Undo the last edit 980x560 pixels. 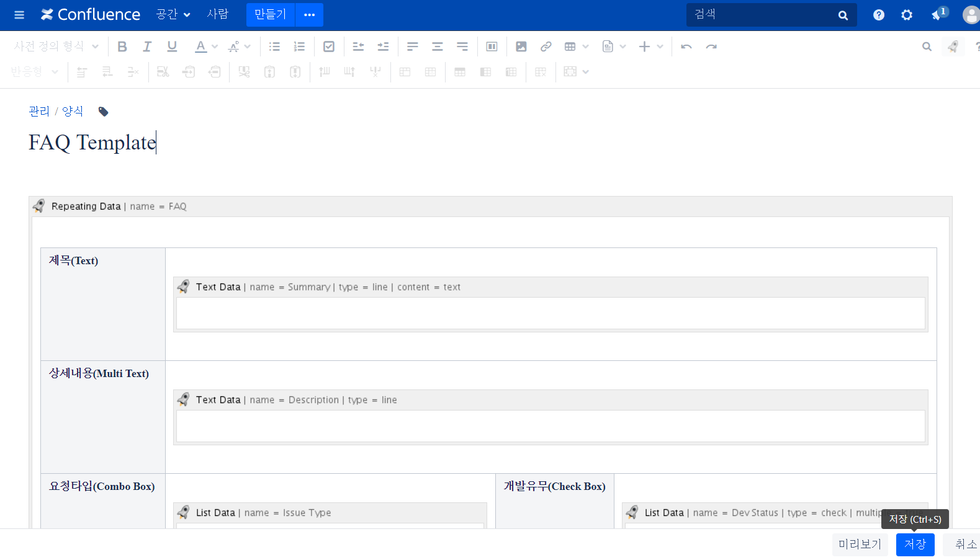686,47
